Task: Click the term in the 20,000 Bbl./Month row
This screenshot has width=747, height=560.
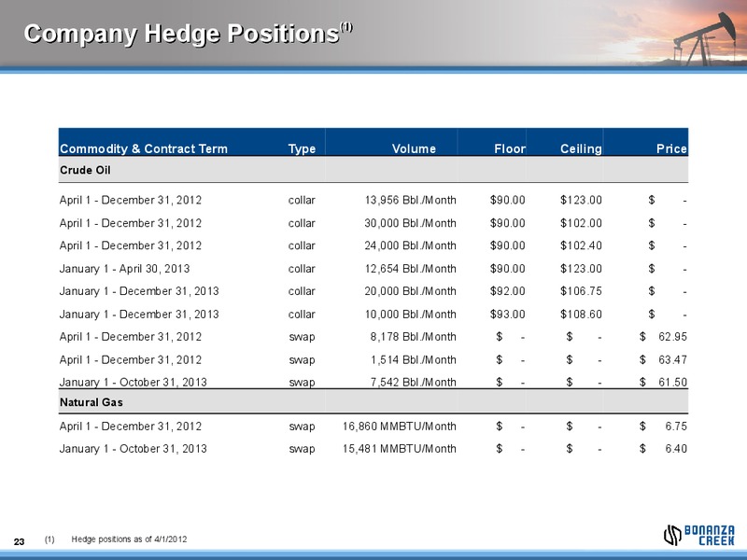Action: 139,291
